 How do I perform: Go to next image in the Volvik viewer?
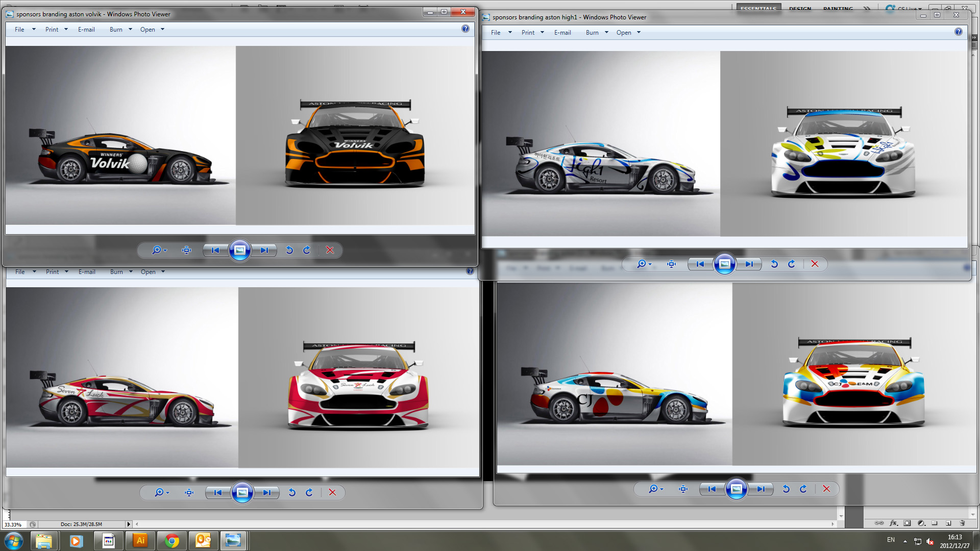click(x=264, y=250)
